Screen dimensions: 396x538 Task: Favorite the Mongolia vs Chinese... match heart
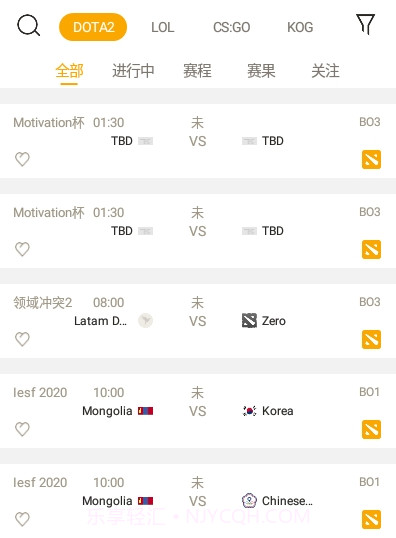tap(22, 519)
